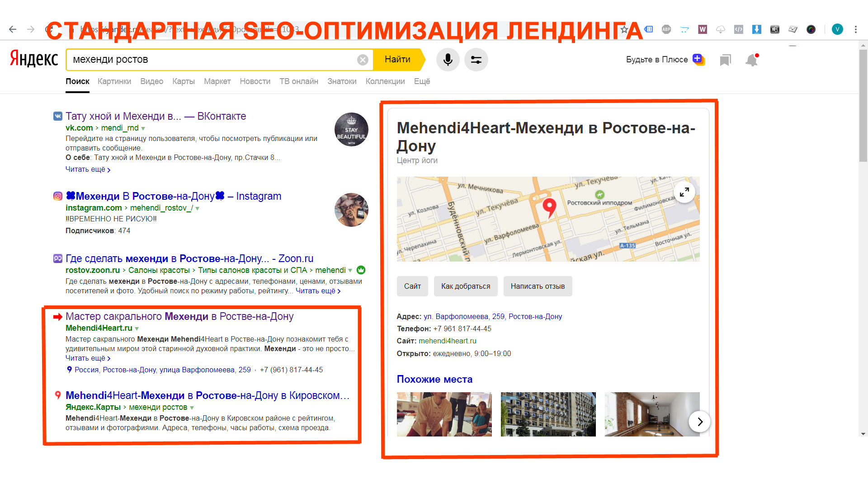Expand the instagram.com mehendi_rostov_ dropdown arrow
Image resolution: width=868 pixels, height=488 pixels.
pyautogui.click(x=198, y=209)
